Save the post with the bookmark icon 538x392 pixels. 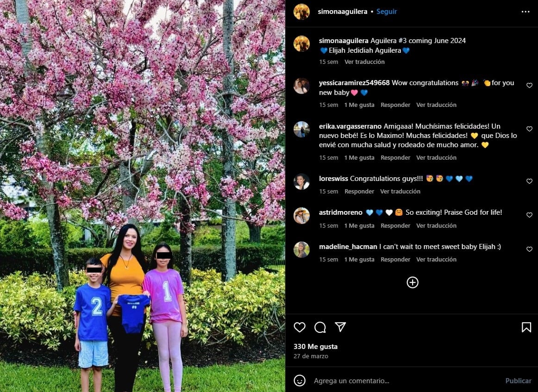526,327
